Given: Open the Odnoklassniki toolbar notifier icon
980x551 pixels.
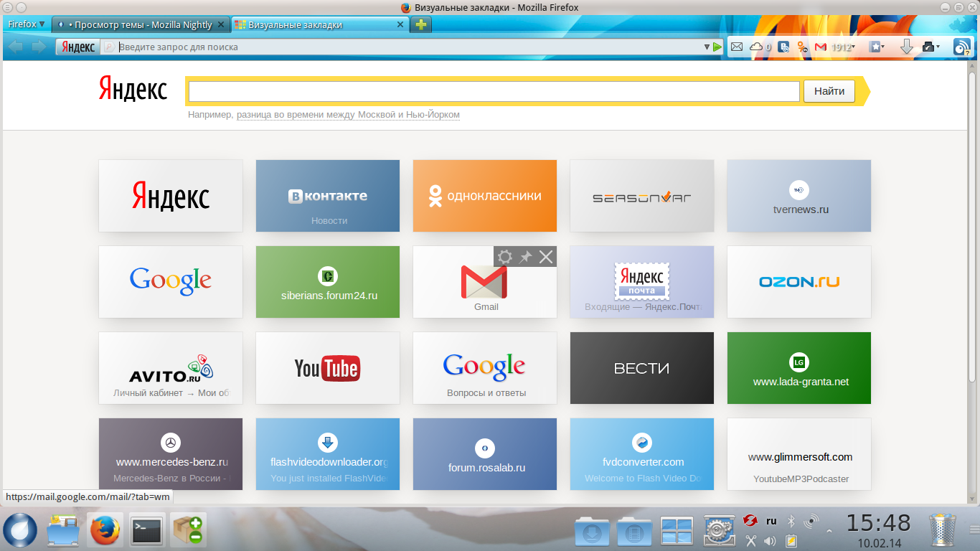Looking at the screenshot, I should [x=803, y=47].
